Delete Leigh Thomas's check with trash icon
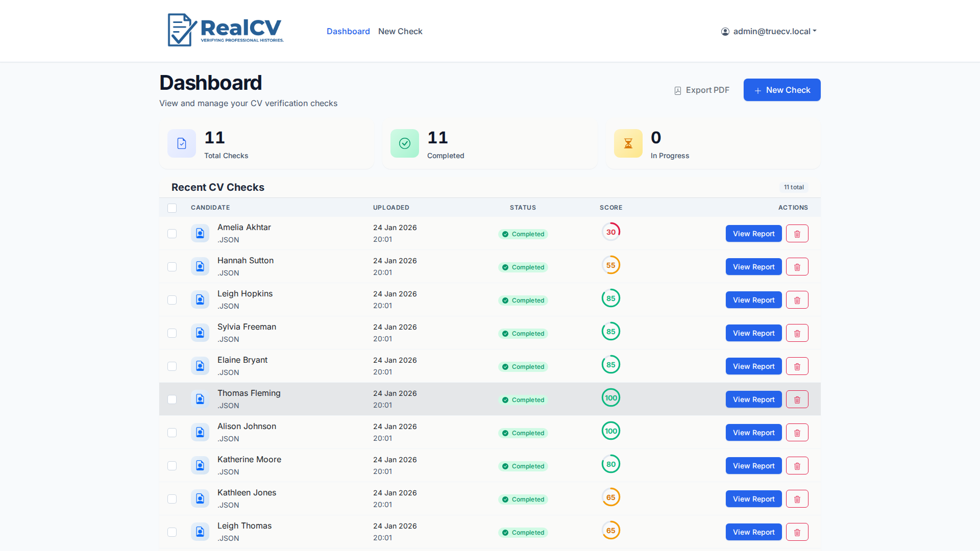Image resolution: width=980 pixels, height=551 pixels. (x=797, y=532)
